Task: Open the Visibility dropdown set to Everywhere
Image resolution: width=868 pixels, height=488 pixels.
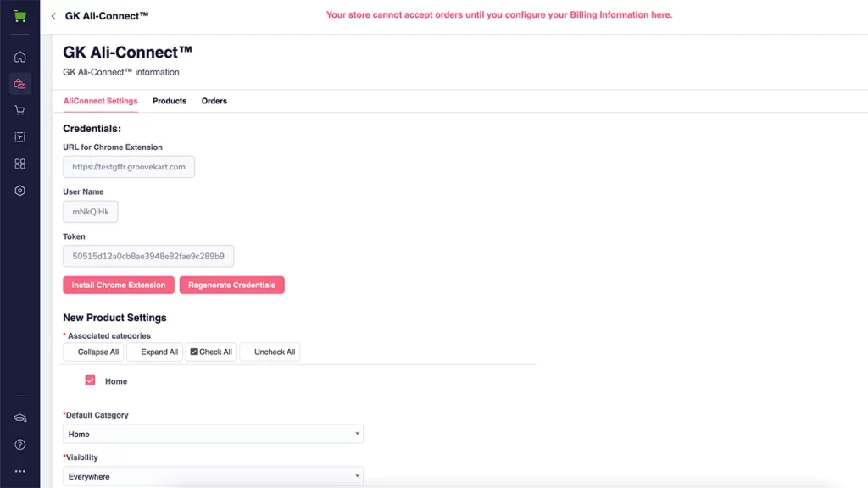Action: coord(213,476)
